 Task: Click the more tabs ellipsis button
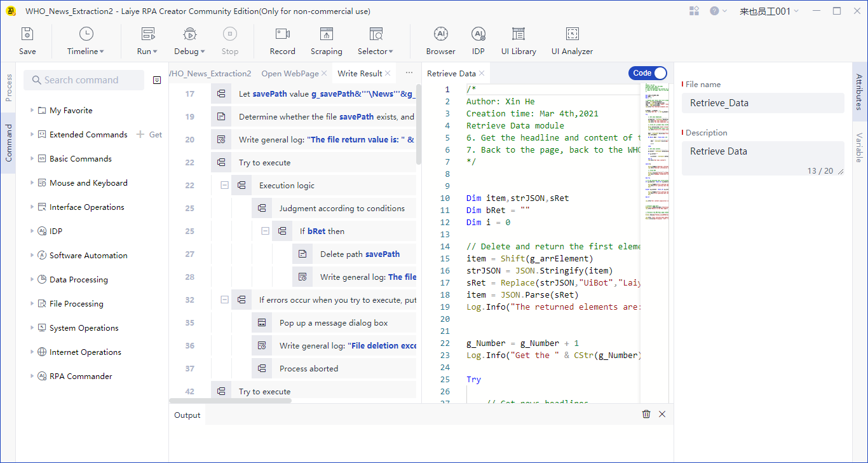409,73
